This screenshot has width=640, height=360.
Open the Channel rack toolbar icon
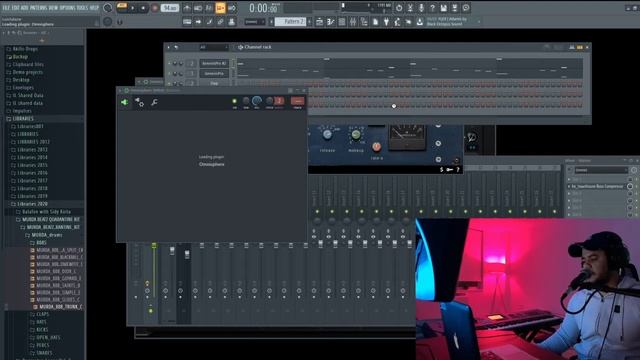tap(342, 22)
